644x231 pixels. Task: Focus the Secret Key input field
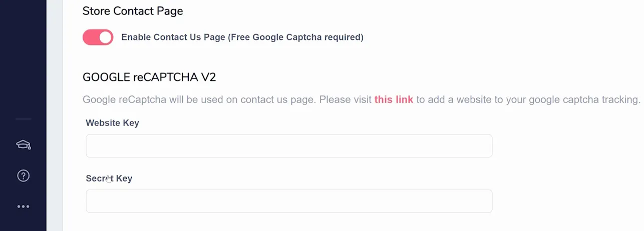click(x=289, y=201)
